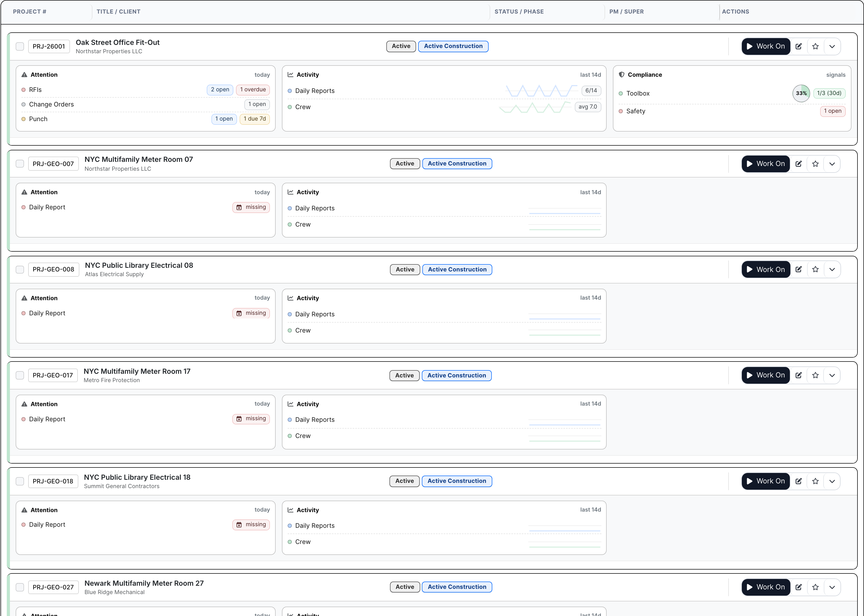864x616 pixels.
Task: Expand the PRJ-26001 actions chevron
Action: coord(832,46)
